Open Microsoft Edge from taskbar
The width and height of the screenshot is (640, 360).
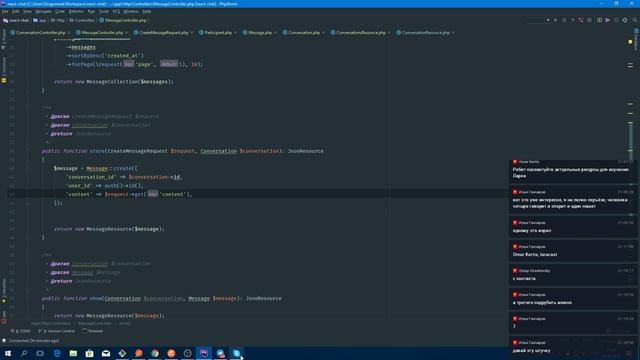pyautogui.click(x=57, y=353)
